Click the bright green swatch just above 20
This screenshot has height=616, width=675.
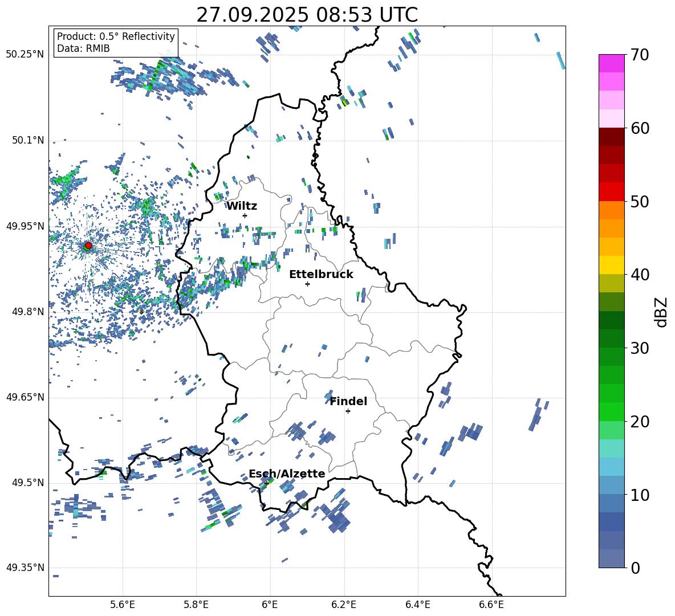click(611, 411)
